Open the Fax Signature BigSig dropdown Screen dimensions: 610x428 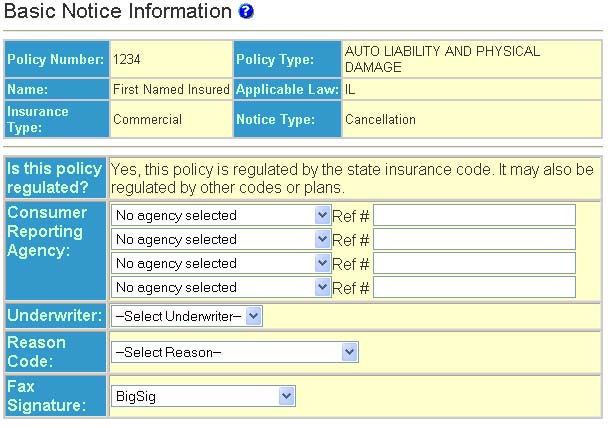click(x=203, y=396)
